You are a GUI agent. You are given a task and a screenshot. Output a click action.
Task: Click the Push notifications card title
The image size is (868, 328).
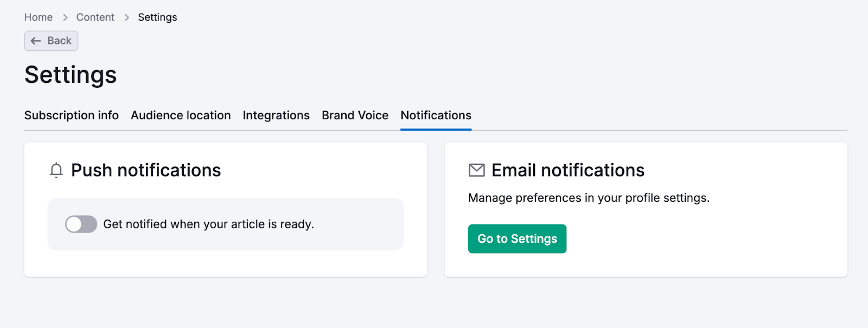click(x=146, y=170)
